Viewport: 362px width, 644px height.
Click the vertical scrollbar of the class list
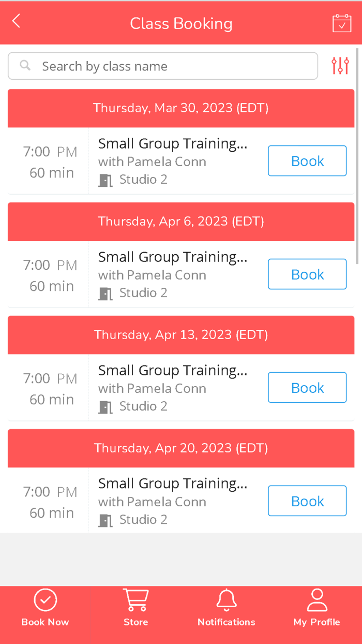[x=357, y=155]
